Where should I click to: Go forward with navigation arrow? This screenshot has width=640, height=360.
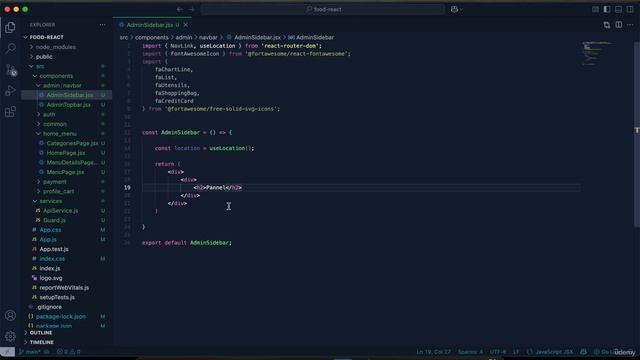[192, 9]
